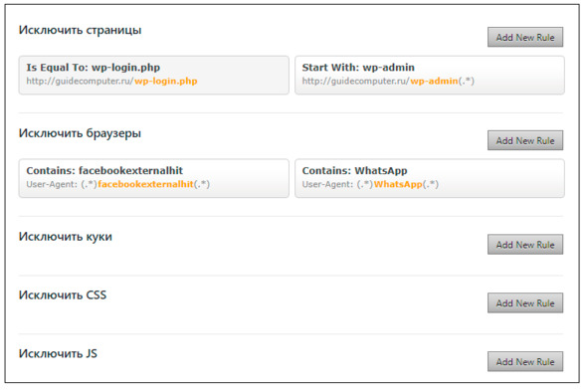Add a new rule for Исключить браузеры
This screenshot has width=588, height=390.
point(525,140)
